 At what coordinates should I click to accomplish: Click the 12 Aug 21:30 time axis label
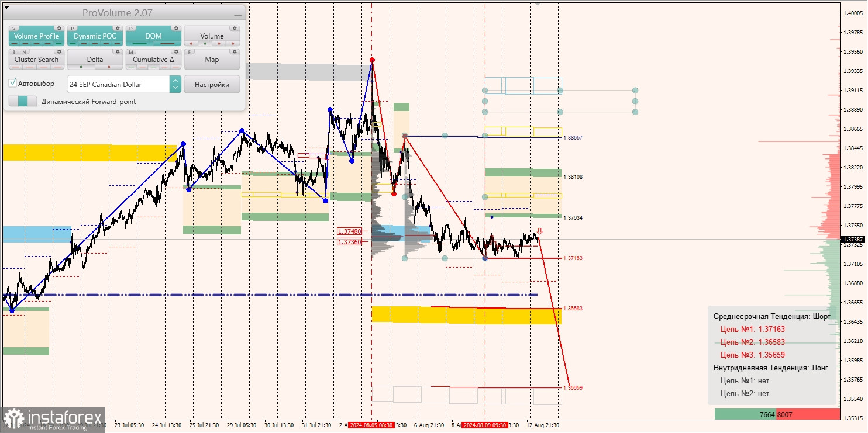[x=543, y=425]
